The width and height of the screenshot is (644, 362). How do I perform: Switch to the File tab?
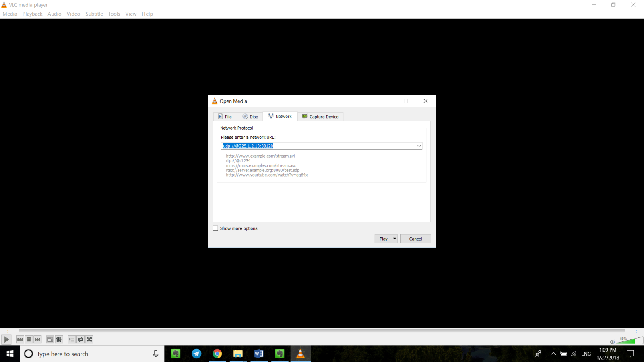(225, 117)
